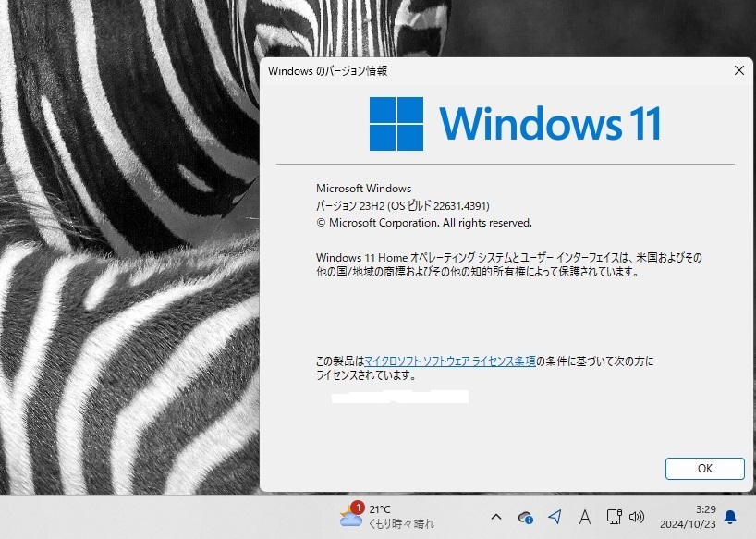Click the OK button in the dialog
This screenshot has height=539, width=756.
(x=705, y=468)
